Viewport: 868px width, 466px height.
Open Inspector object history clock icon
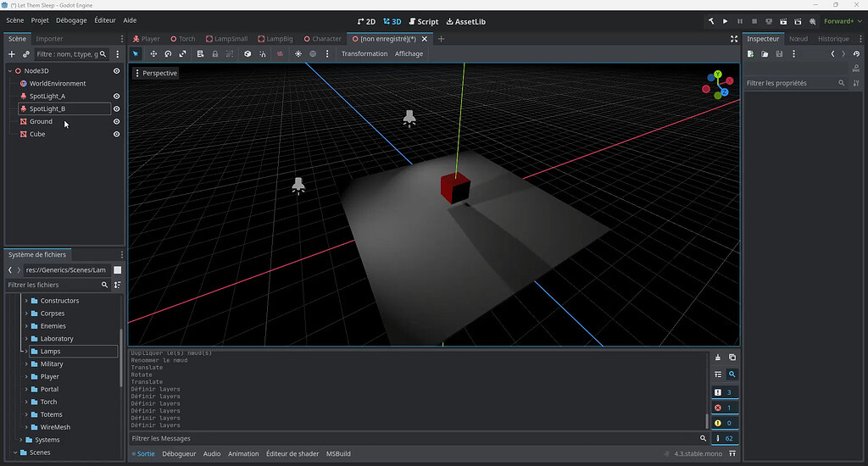856,54
